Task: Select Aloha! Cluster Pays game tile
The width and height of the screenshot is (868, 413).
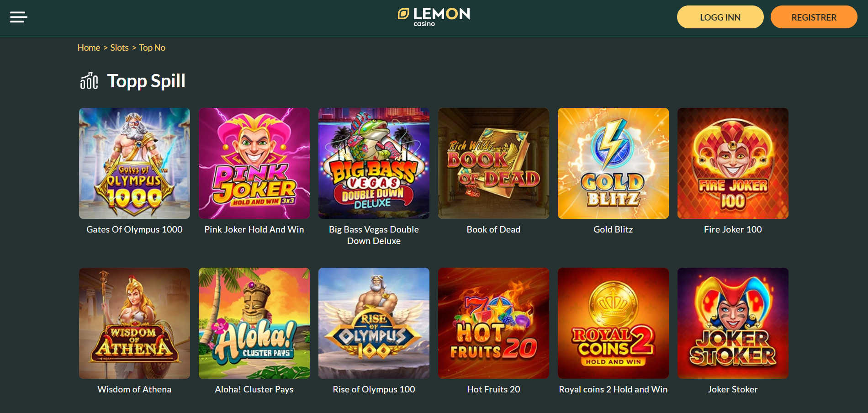Action: (254, 323)
